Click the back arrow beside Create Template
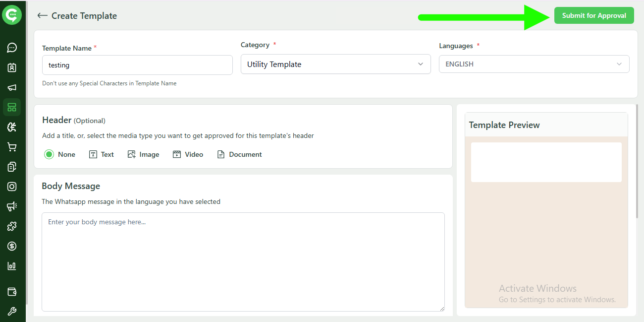Image resolution: width=644 pixels, height=322 pixels. click(43, 15)
